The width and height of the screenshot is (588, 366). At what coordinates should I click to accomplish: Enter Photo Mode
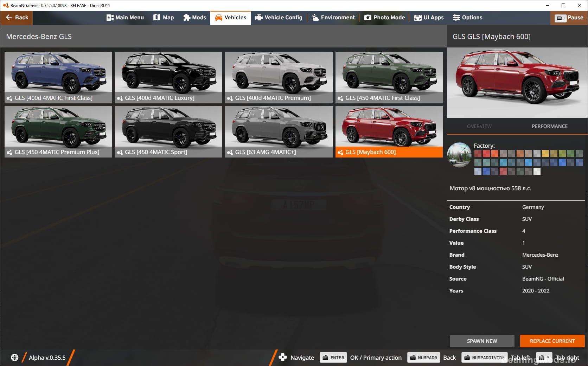click(384, 18)
